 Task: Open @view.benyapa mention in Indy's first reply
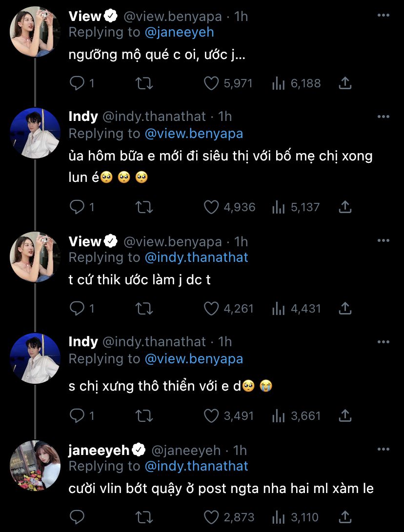[x=194, y=133]
